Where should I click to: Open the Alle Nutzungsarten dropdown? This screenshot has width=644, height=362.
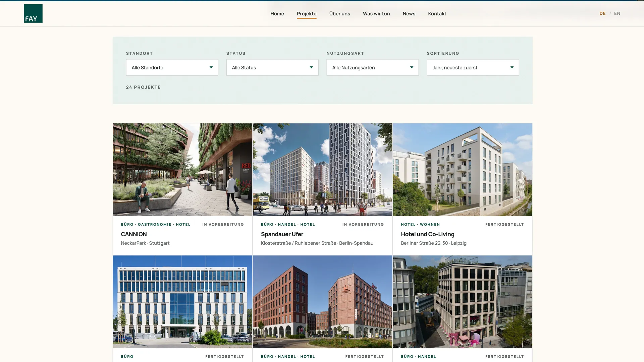(373, 67)
